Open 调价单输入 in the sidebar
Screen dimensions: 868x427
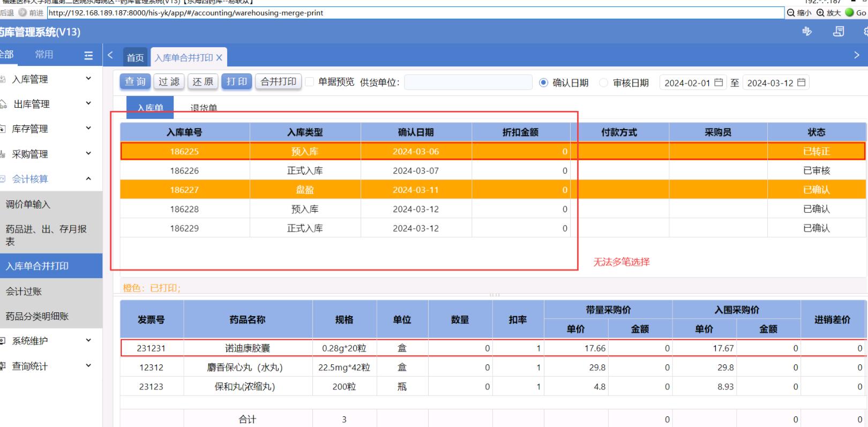tap(51, 204)
